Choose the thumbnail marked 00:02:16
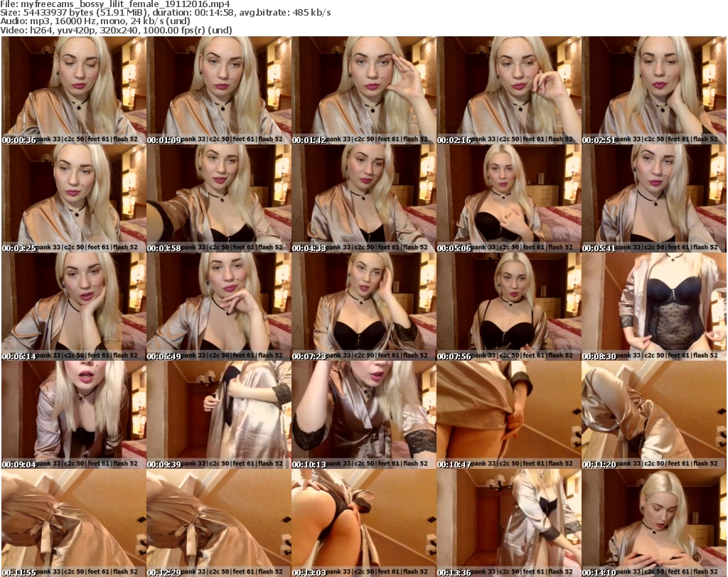Screen dimensions: 728x577 pyautogui.click(x=509, y=90)
